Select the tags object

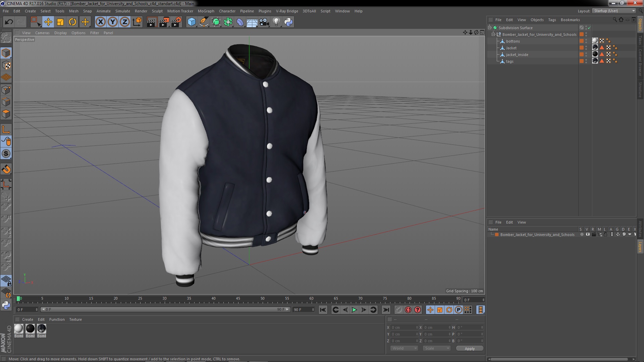point(509,61)
